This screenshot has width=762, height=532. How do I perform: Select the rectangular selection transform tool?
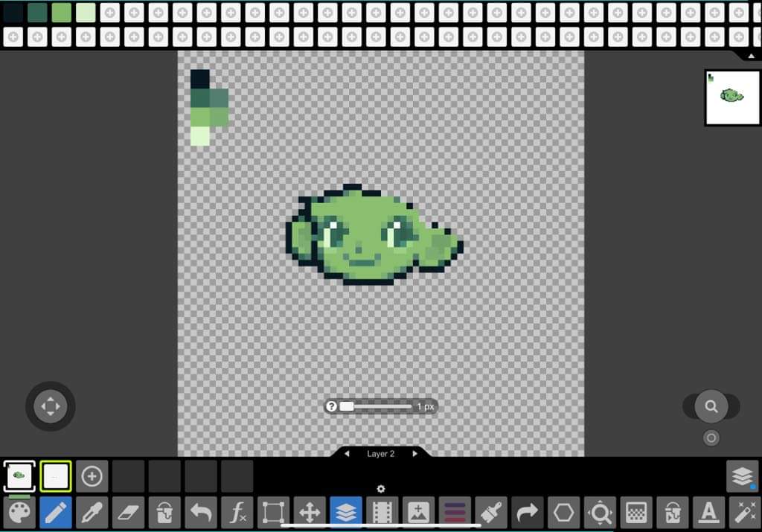click(273, 512)
